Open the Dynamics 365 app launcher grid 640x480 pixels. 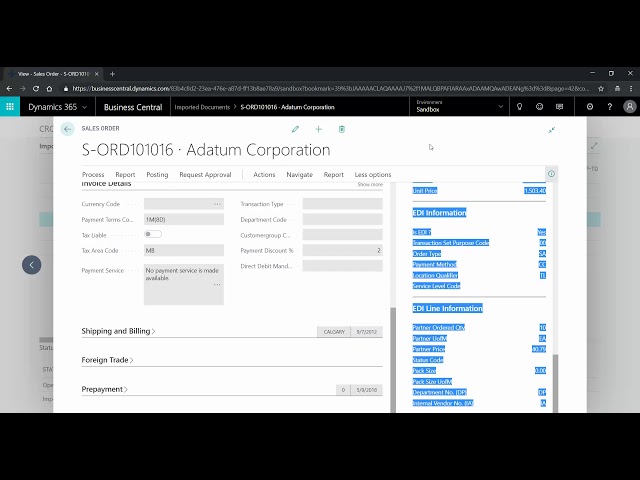coord(10,107)
